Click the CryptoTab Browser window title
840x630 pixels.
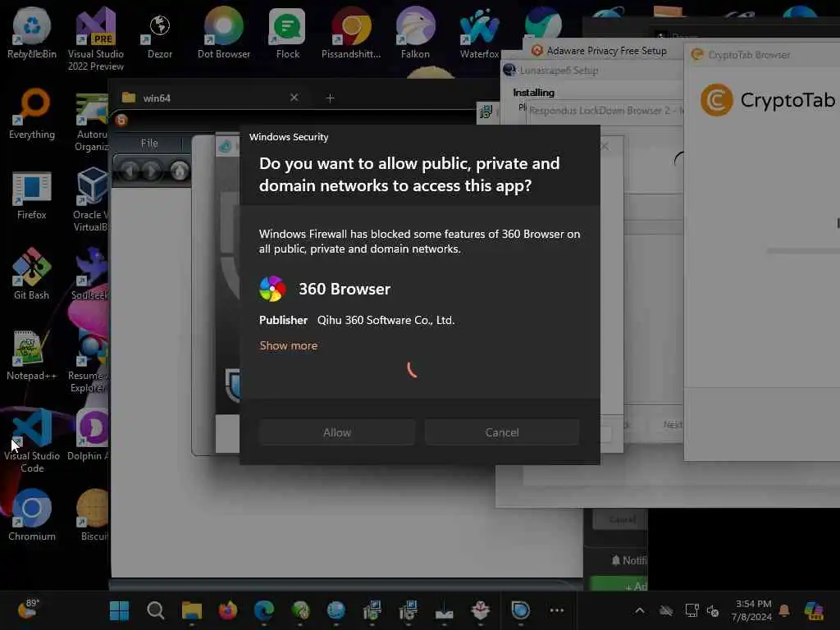tap(749, 55)
